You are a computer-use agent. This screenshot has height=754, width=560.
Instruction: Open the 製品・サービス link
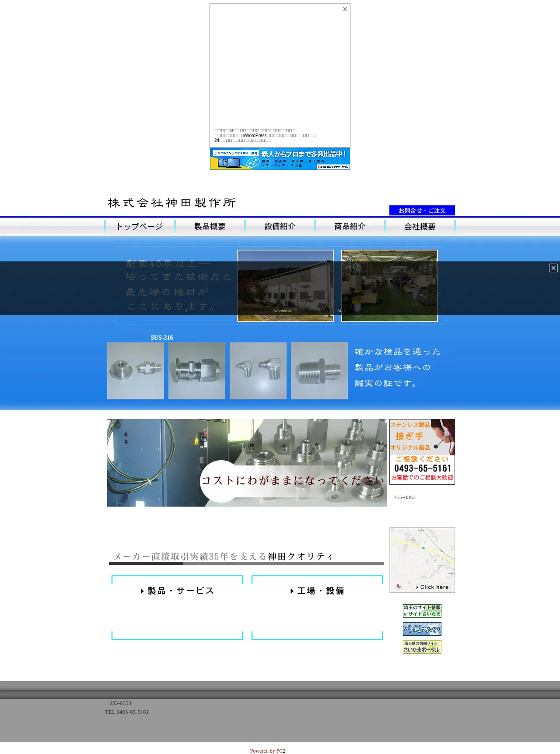[x=177, y=591]
